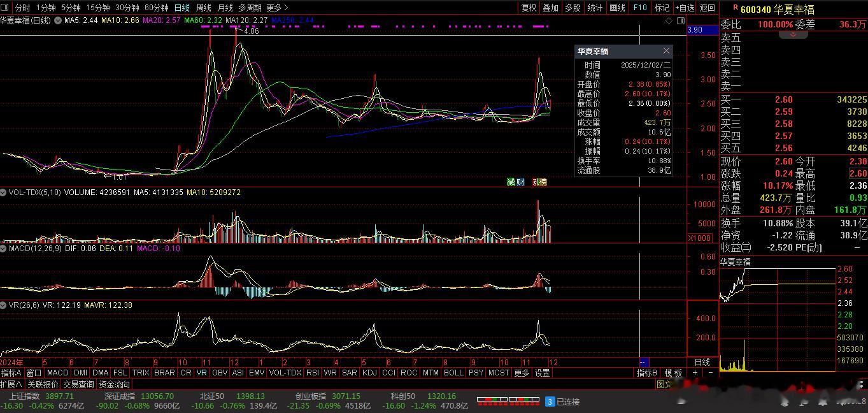Select the 30分钟 period

click(x=127, y=8)
